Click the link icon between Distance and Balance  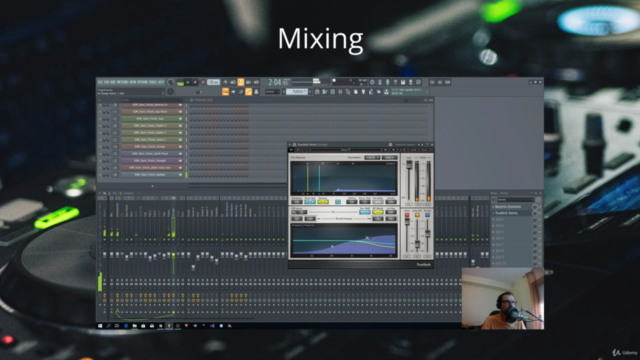[338, 202]
